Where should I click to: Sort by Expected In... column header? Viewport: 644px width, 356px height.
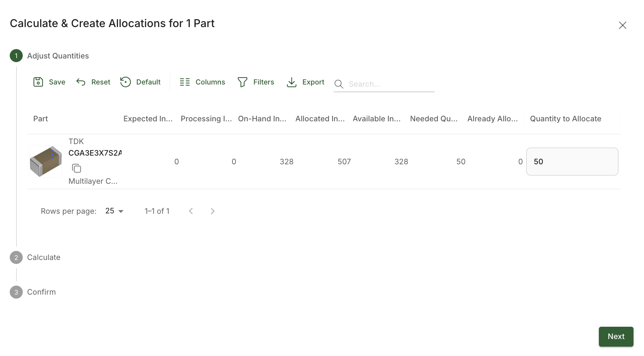point(148,119)
